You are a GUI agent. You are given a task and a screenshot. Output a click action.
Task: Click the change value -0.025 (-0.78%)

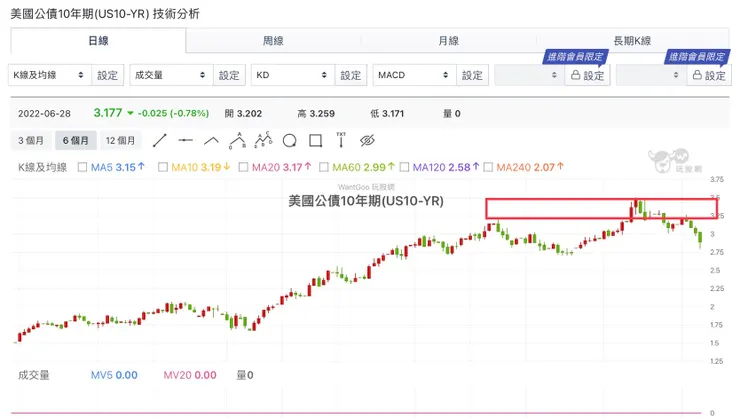173,114
